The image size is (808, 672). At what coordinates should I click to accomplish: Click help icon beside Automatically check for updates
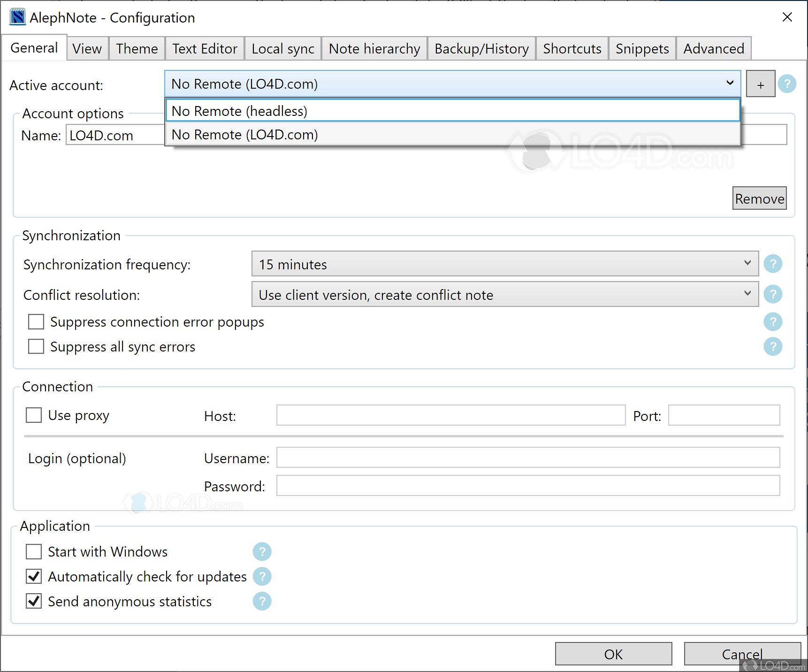pyautogui.click(x=262, y=577)
